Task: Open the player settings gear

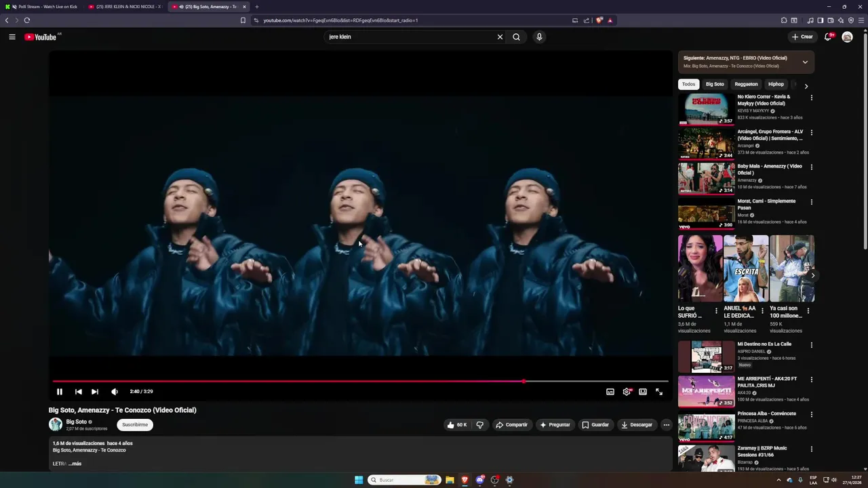Action: coord(627,392)
